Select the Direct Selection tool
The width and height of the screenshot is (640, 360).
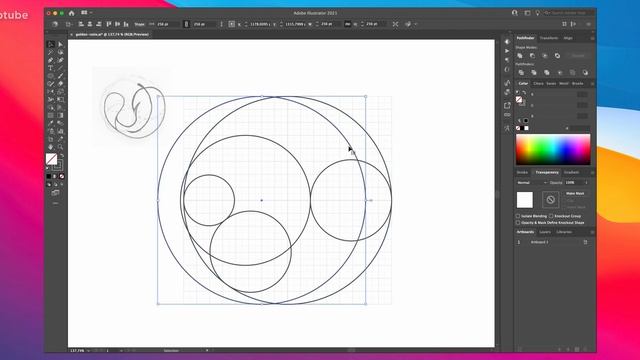point(60,44)
